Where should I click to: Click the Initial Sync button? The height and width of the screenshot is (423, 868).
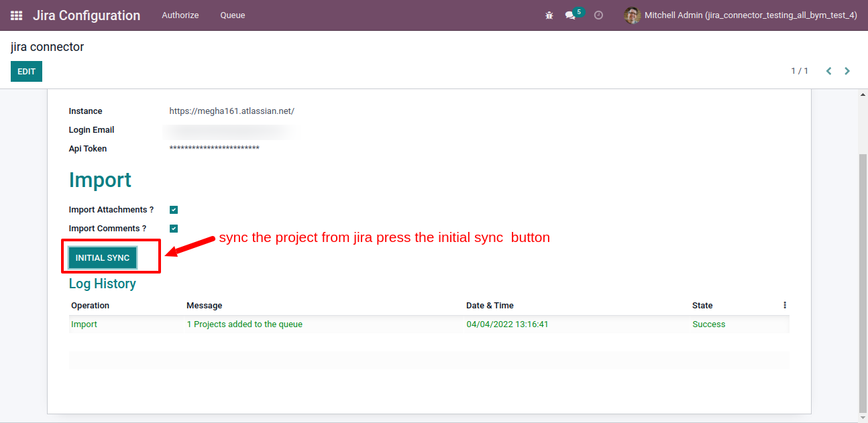[103, 258]
